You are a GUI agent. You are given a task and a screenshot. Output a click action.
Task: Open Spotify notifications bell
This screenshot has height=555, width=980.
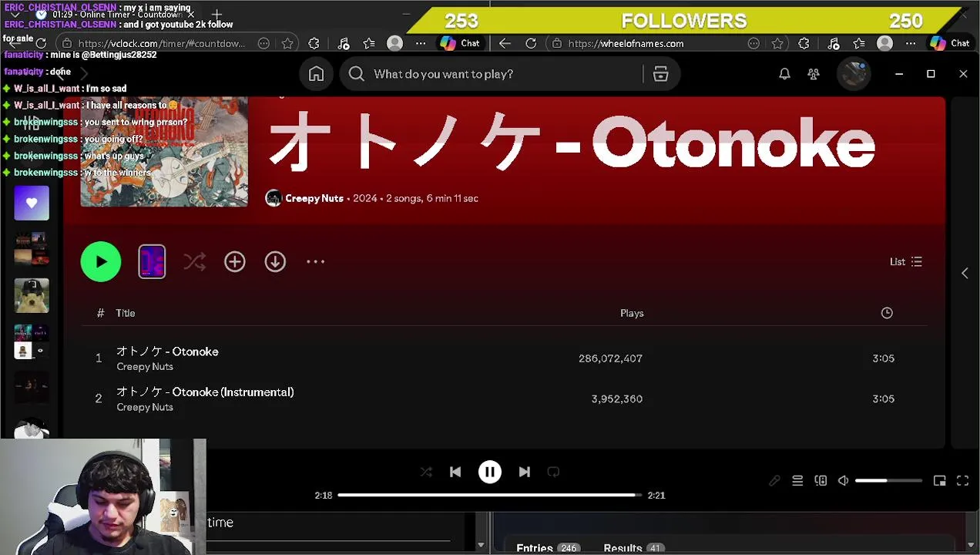[784, 74]
